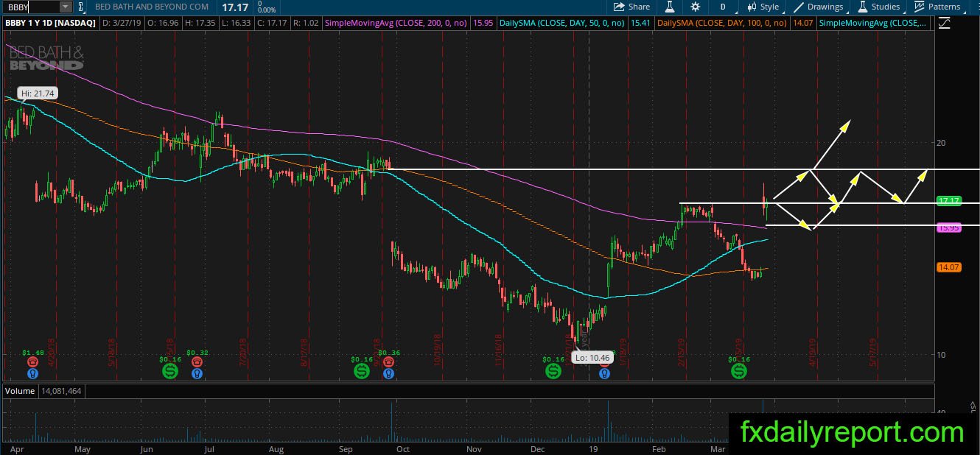
Task: Click the H: 17.35 high value
Action: point(202,24)
